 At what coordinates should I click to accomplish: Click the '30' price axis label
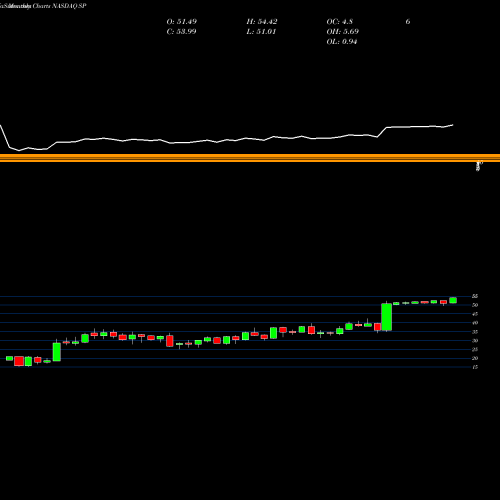pos(475,341)
